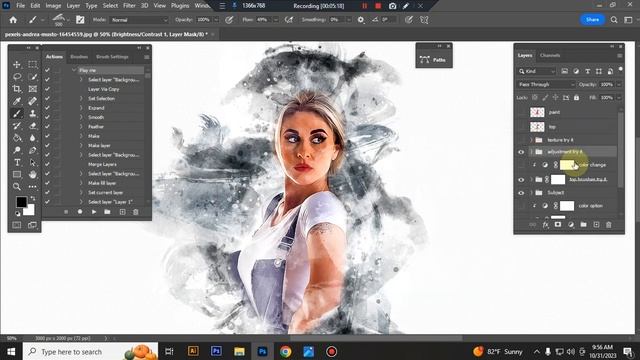
Task: Select the Paint Bucket tool
Action: tap(17, 138)
